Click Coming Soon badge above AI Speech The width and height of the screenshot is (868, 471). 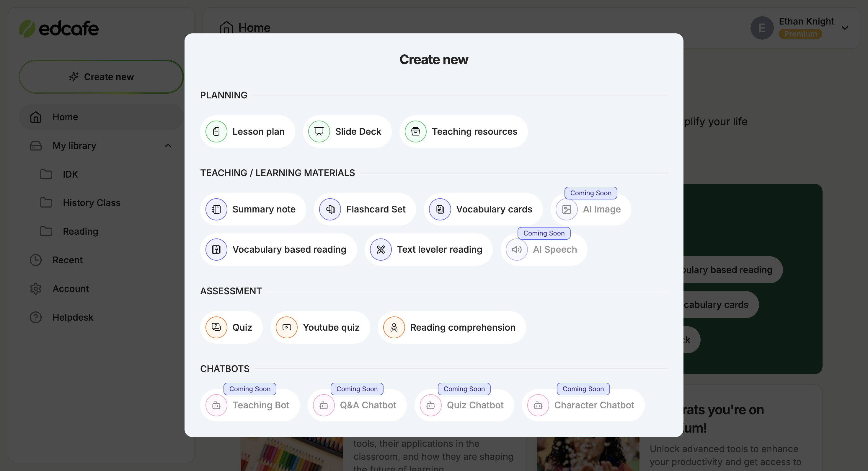click(x=544, y=233)
